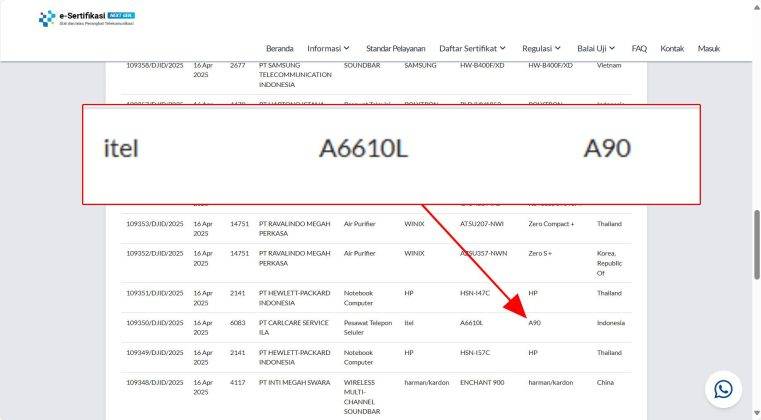Screen dimensions: 761x420
Task: Click PT INTI MEGAH SWARA cell
Action: click(295, 383)
